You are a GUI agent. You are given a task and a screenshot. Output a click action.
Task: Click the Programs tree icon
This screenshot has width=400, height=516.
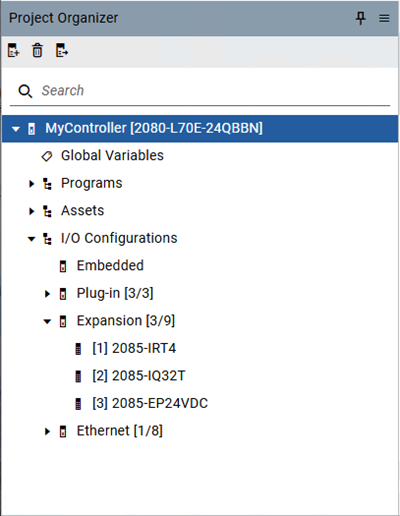point(47,184)
